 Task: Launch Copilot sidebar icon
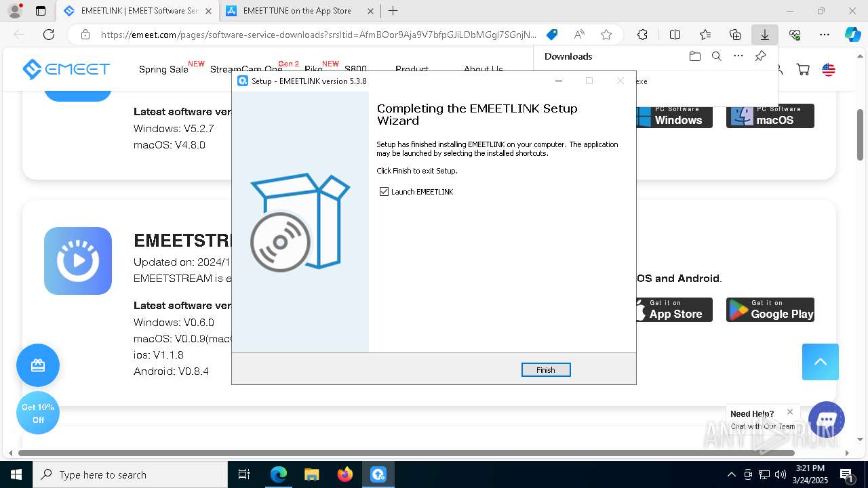click(x=852, y=35)
